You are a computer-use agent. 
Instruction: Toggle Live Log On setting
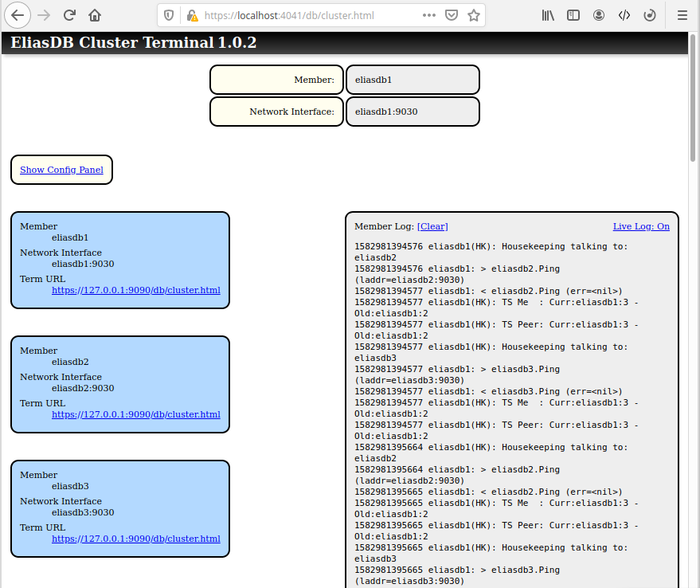[640, 226]
